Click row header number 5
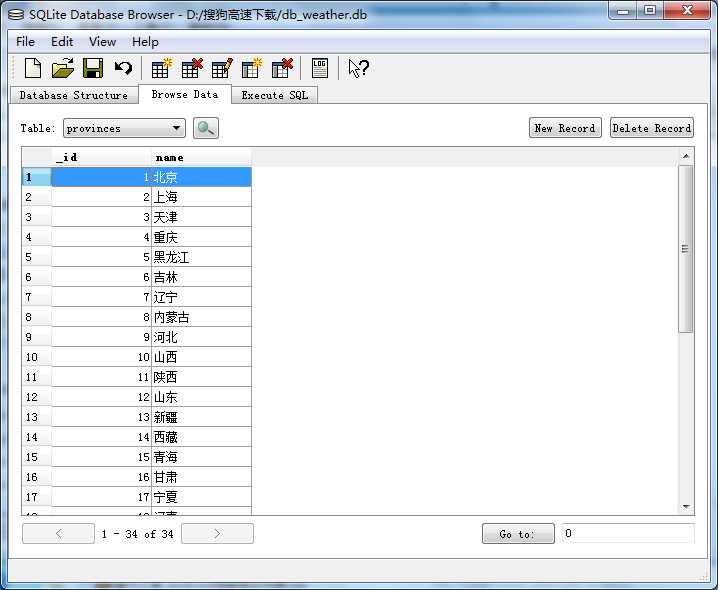The width and height of the screenshot is (718, 590). pos(37,257)
